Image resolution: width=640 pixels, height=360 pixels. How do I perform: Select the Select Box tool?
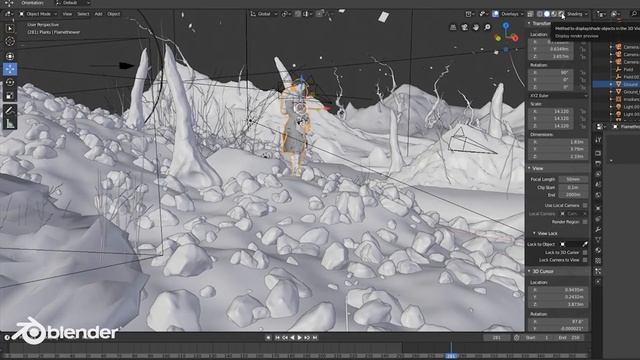(x=10, y=28)
